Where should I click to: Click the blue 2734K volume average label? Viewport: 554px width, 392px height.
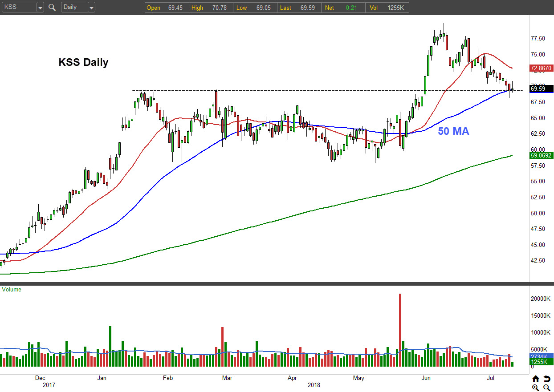point(541,357)
